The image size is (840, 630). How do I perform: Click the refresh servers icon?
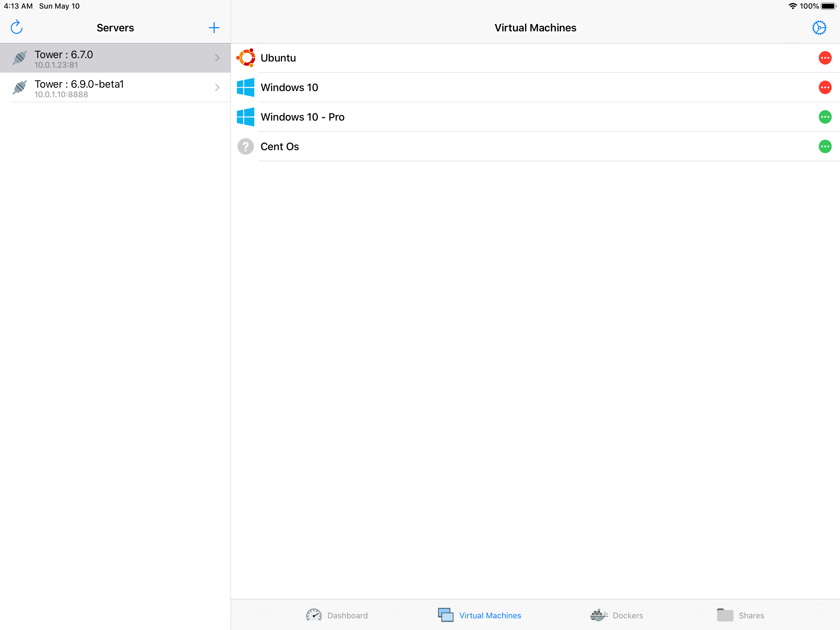pos(17,27)
